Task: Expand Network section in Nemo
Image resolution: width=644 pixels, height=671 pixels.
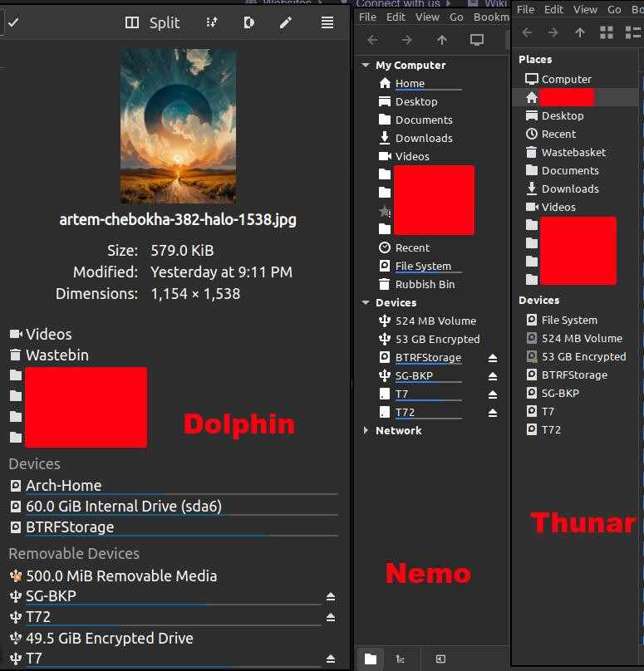Action: coord(366,430)
